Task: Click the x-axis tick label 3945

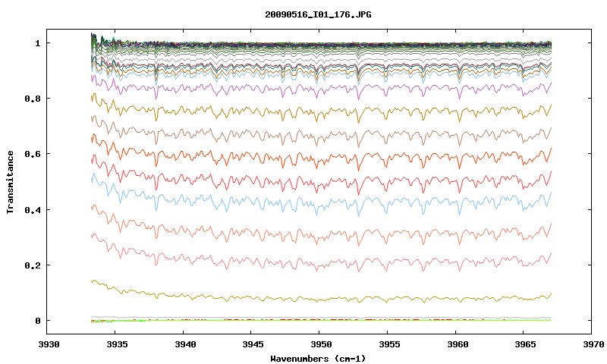Action: 253,344
